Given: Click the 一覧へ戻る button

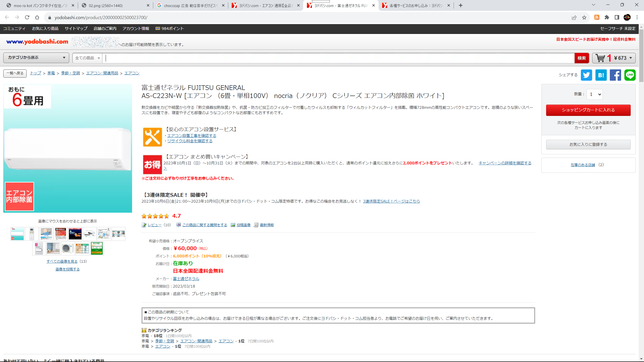Looking at the screenshot, I should pyautogui.click(x=15, y=73).
